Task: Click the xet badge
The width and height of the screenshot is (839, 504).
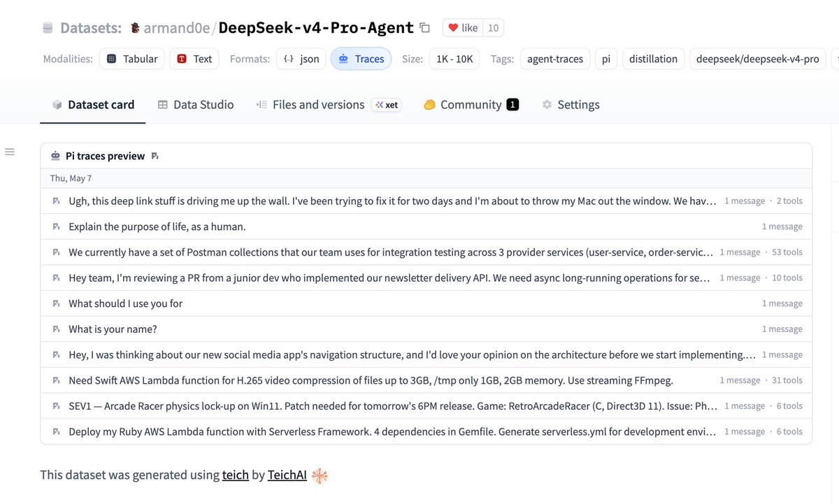Action: (x=386, y=105)
